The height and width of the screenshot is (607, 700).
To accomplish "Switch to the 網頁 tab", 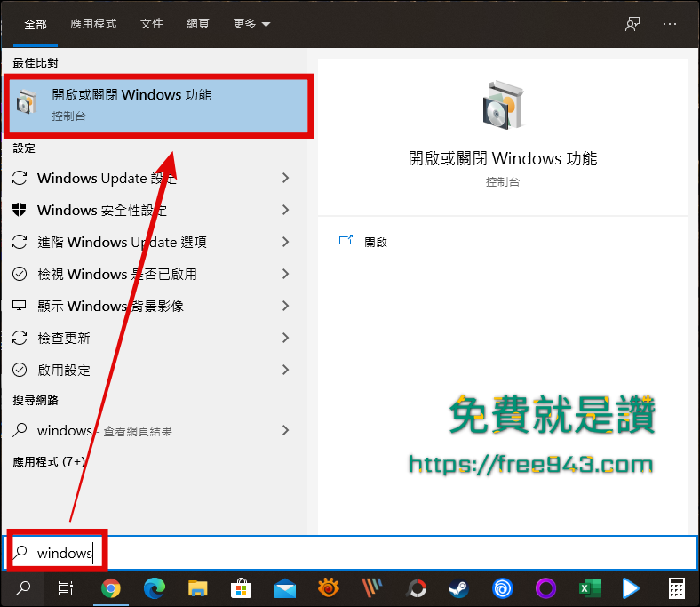I will [x=198, y=24].
